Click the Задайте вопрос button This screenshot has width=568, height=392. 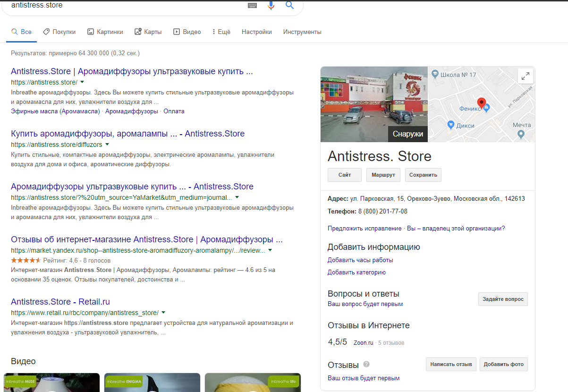point(503,299)
